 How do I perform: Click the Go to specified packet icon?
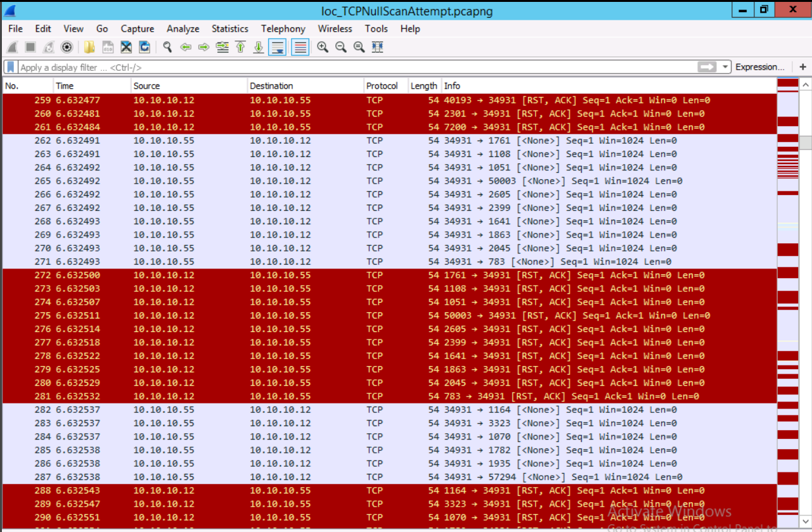tap(222, 47)
